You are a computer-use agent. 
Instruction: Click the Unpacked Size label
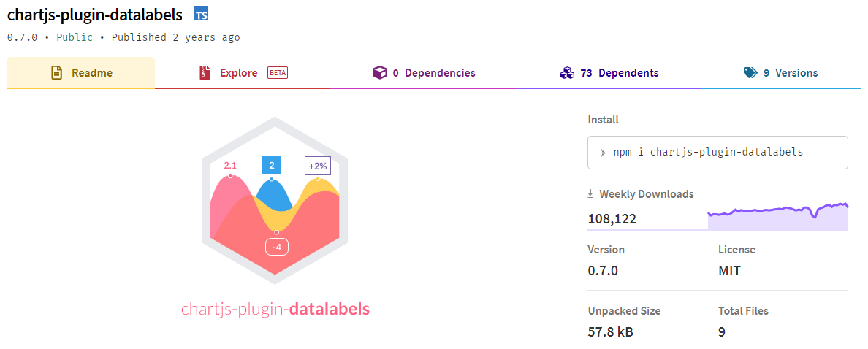pyautogui.click(x=625, y=311)
